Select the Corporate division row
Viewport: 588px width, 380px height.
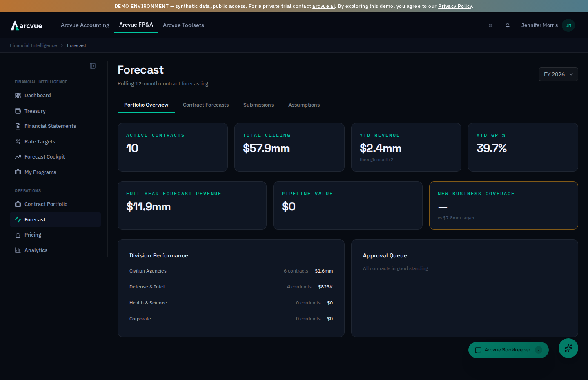pos(231,319)
